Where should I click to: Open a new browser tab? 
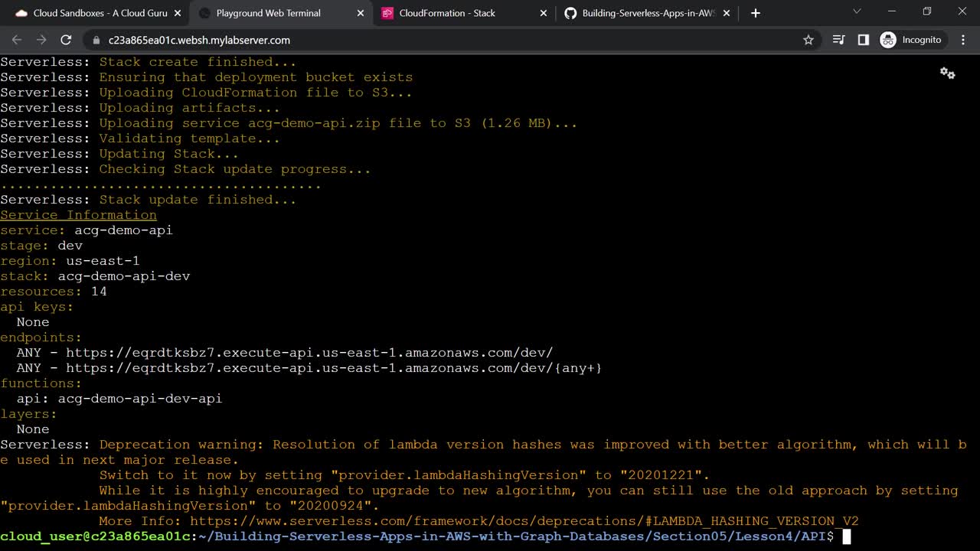coord(756,13)
